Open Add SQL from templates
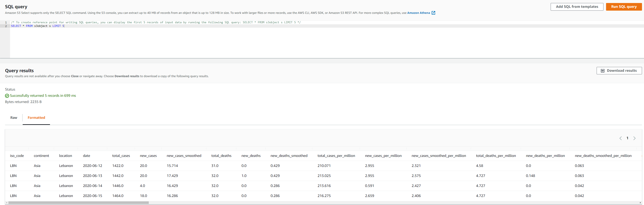 (x=577, y=7)
